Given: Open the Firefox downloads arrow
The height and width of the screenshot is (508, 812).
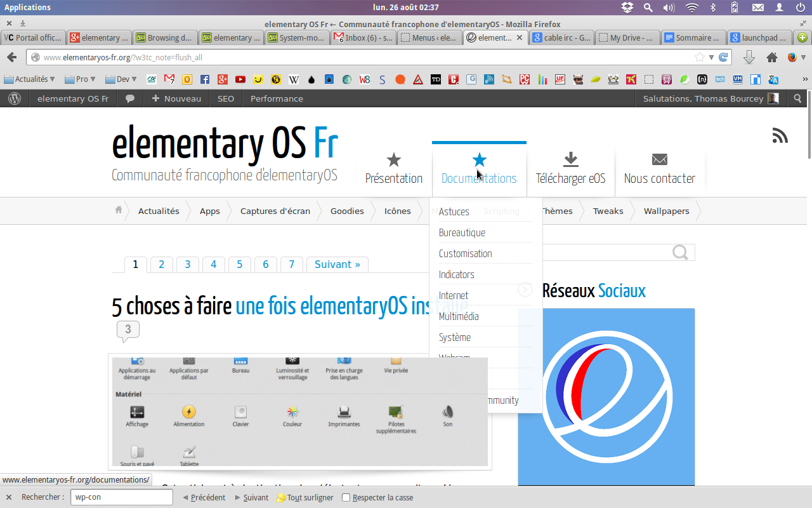Looking at the screenshot, I should pyautogui.click(x=749, y=58).
